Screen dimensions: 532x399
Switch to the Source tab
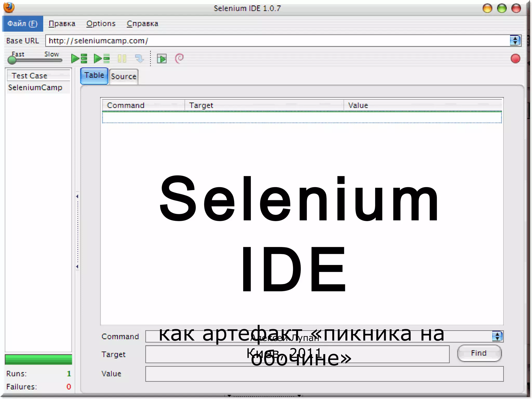click(x=124, y=76)
